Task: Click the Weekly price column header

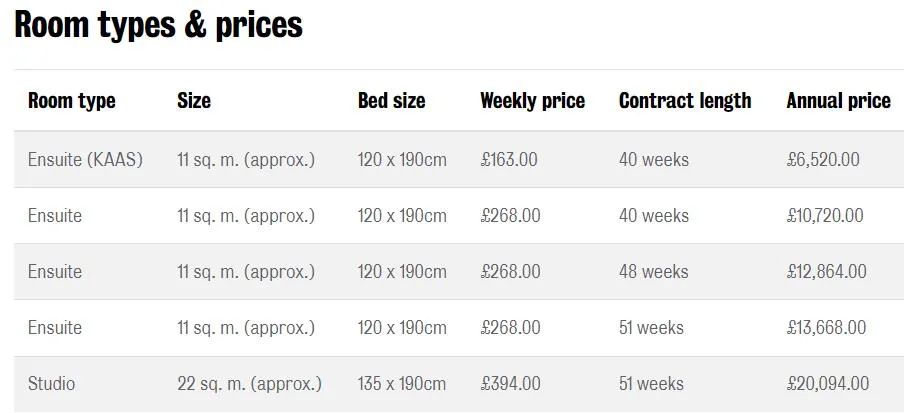Action: [532, 101]
